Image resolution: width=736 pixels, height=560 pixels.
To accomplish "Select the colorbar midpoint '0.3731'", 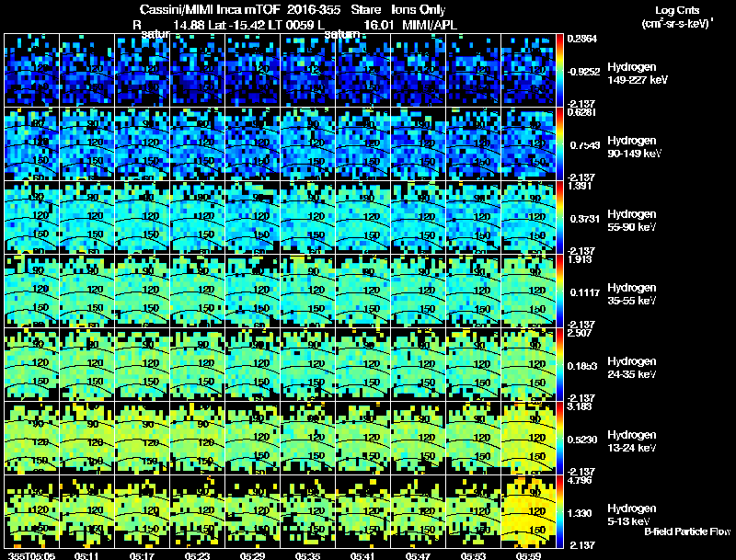I will [585, 219].
